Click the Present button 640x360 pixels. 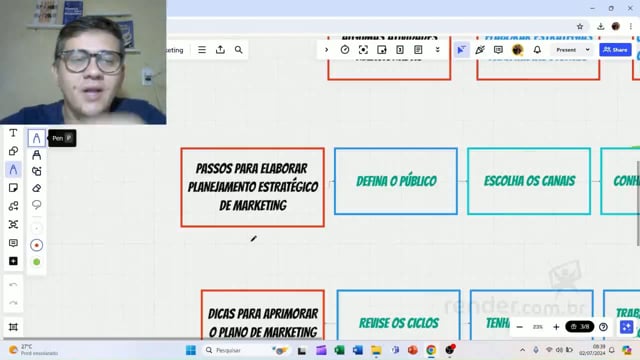566,50
